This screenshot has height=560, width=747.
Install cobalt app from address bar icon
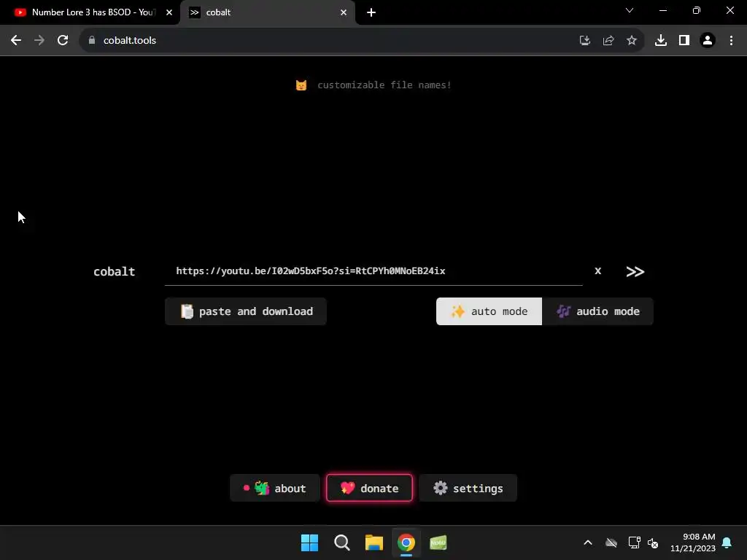pos(584,41)
